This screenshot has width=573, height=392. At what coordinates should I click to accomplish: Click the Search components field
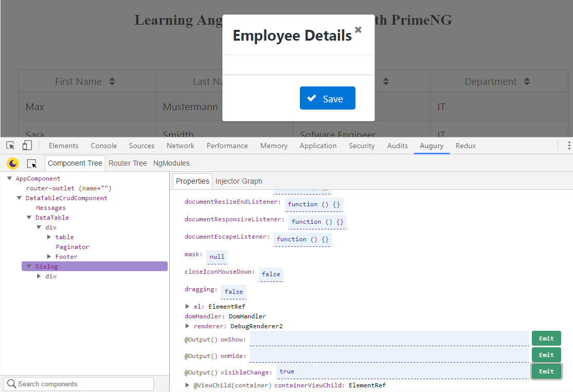pyautogui.click(x=79, y=384)
